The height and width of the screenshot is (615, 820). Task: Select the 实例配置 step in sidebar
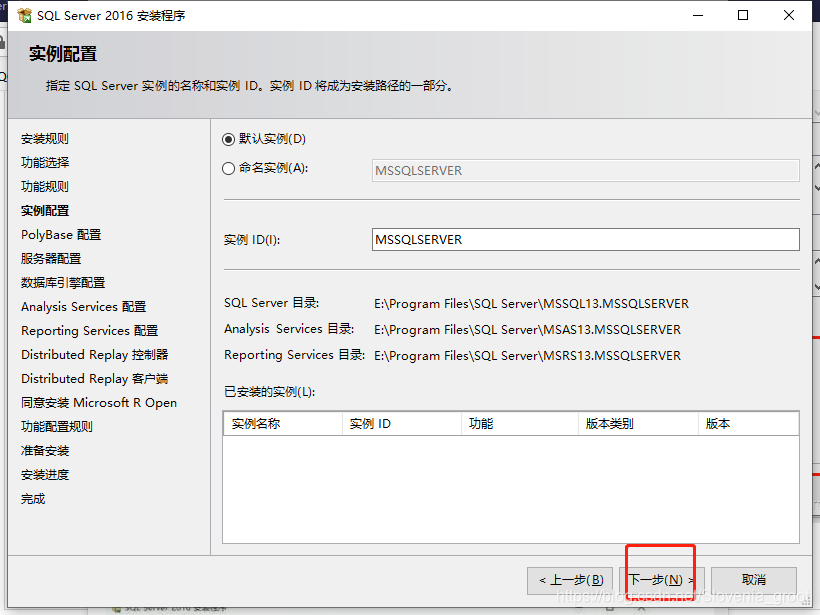pyautogui.click(x=45, y=211)
